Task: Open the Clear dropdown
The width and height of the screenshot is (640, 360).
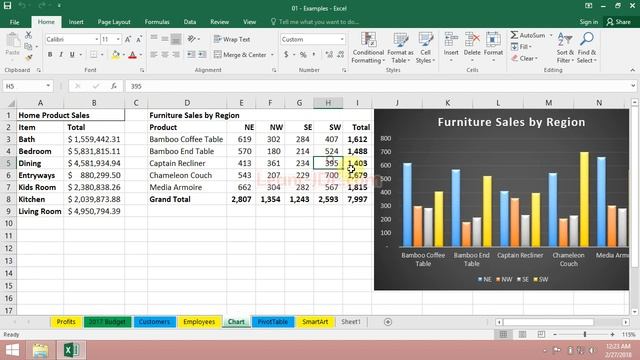Action: [x=525, y=58]
